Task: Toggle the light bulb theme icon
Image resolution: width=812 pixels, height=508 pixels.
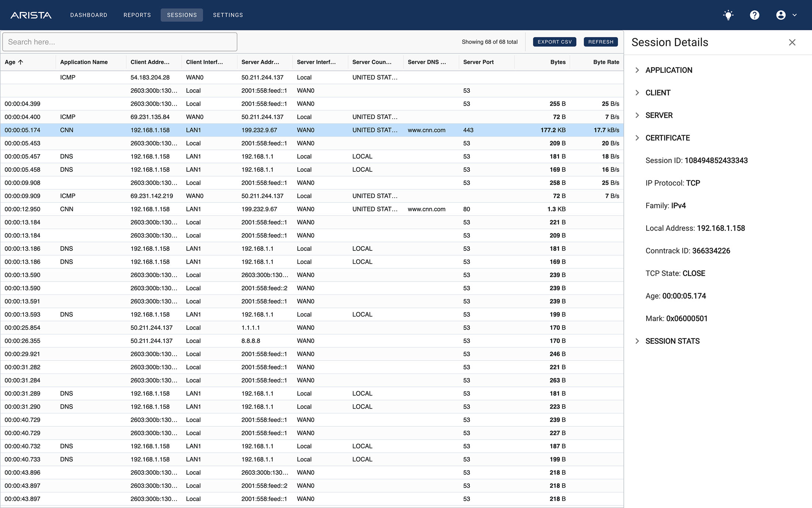Action: [x=728, y=15]
